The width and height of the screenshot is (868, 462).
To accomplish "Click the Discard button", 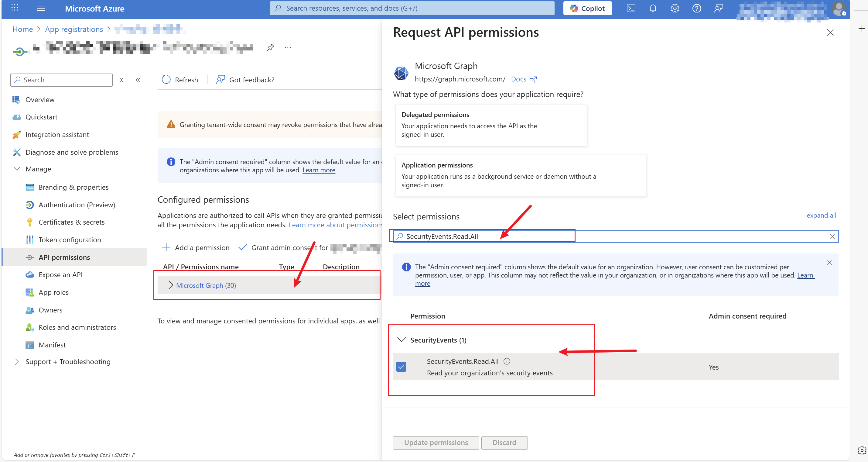I will pos(504,443).
